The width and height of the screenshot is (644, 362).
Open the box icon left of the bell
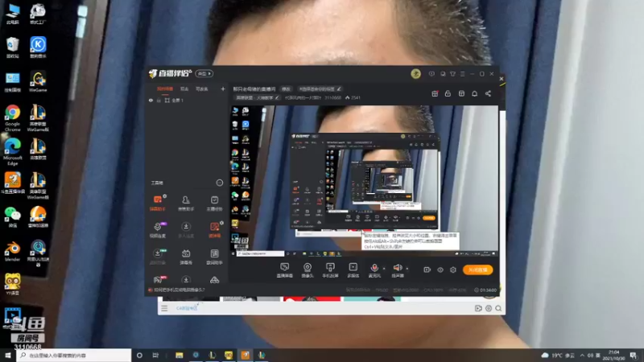pyautogui.click(x=461, y=93)
